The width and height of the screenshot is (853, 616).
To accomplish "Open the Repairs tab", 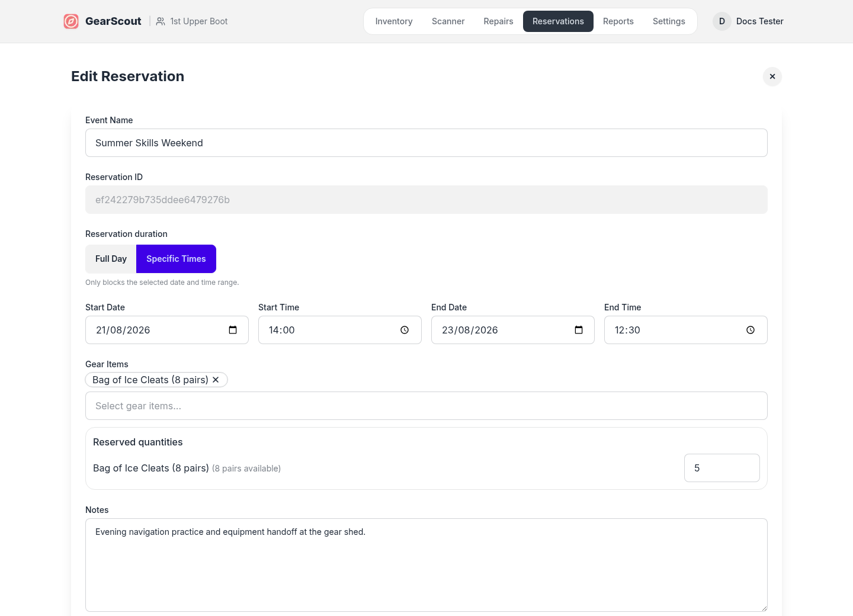I will coord(499,21).
